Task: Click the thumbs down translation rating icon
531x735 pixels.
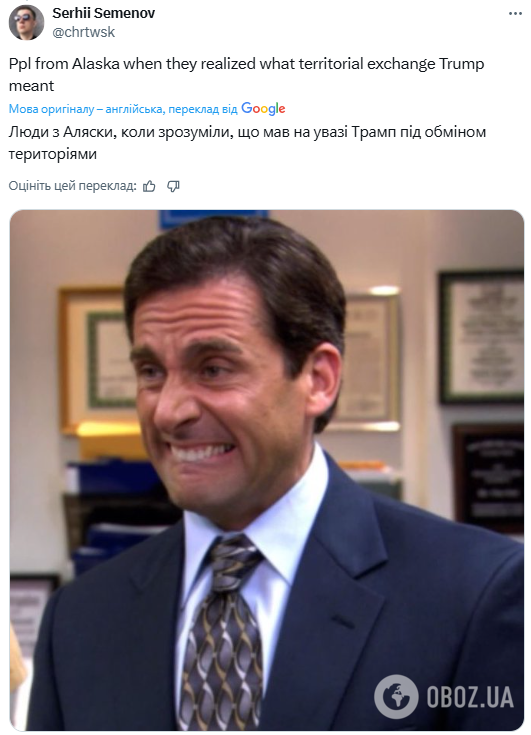Action: (173, 187)
